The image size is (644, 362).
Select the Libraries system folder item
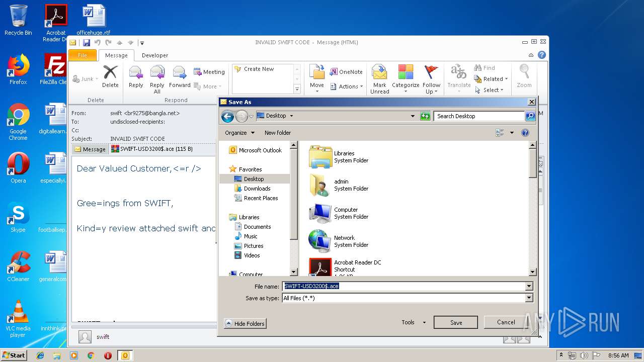click(340, 157)
